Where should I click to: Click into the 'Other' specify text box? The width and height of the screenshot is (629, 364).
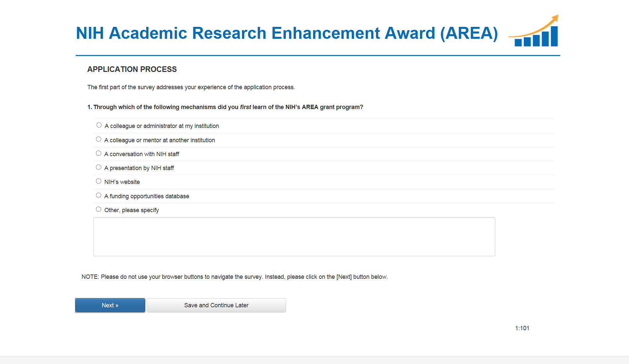pos(294,236)
